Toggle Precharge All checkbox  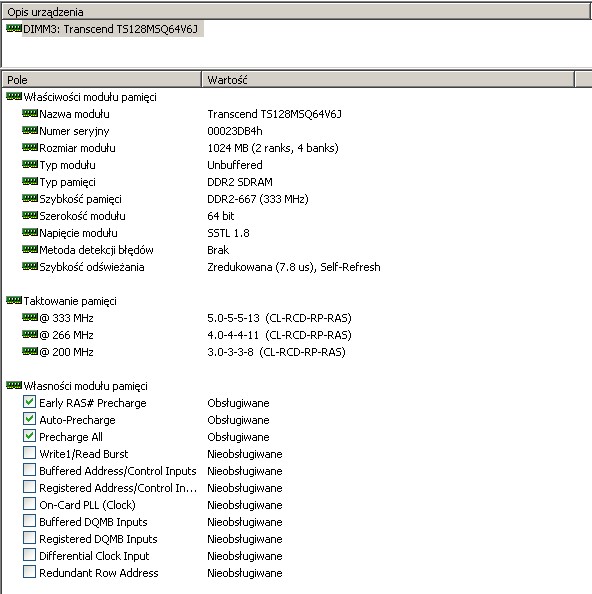coord(30,436)
